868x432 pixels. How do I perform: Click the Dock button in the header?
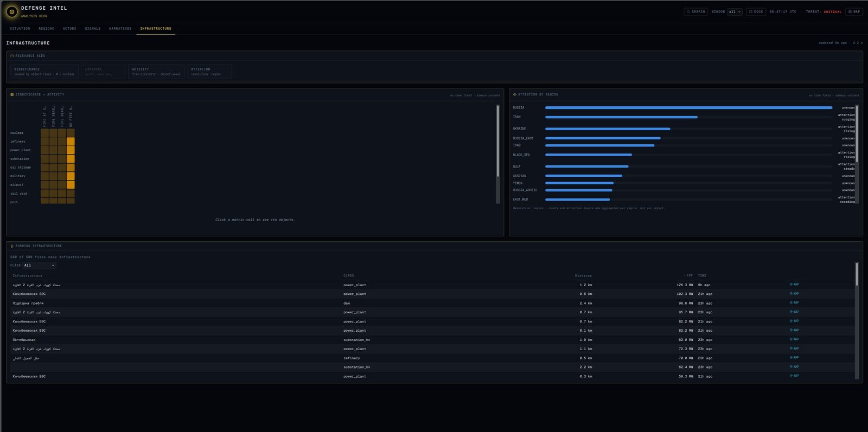point(756,12)
